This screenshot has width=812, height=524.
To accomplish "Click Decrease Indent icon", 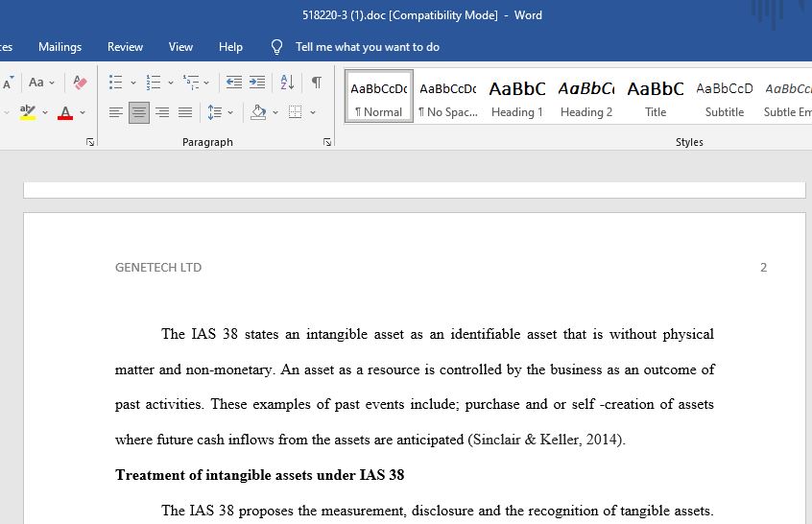I will coord(234,83).
